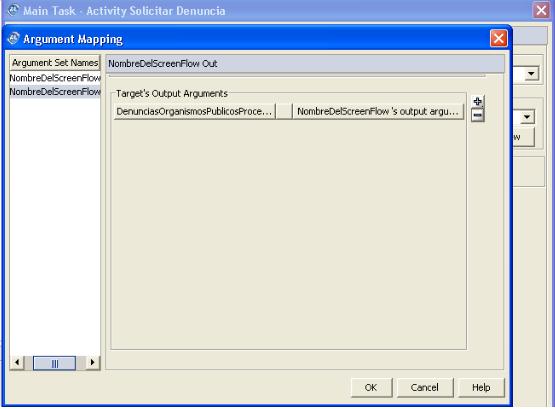The image size is (555, 409).
Task: Click the Argument Mapping title bar icon
Action: coord(13,38)
